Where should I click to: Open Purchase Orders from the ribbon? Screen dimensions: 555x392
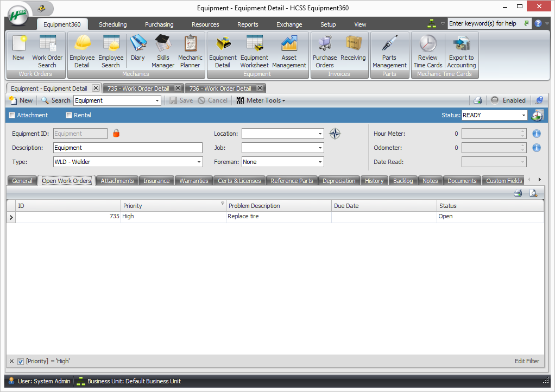(325, 51)
